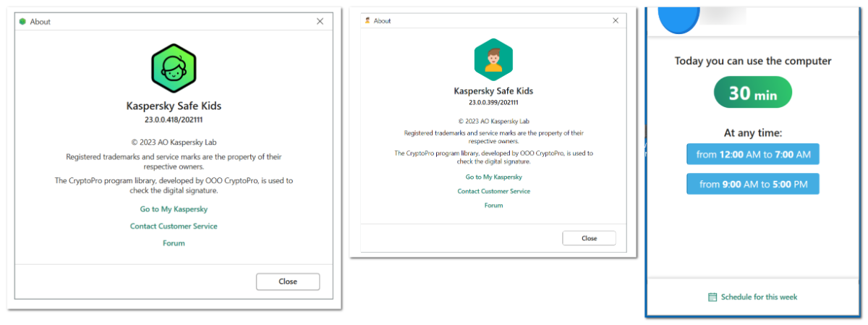
Task: Select the 12:00 AM to 7:00 AM time slot
Action: pos(752,154)
